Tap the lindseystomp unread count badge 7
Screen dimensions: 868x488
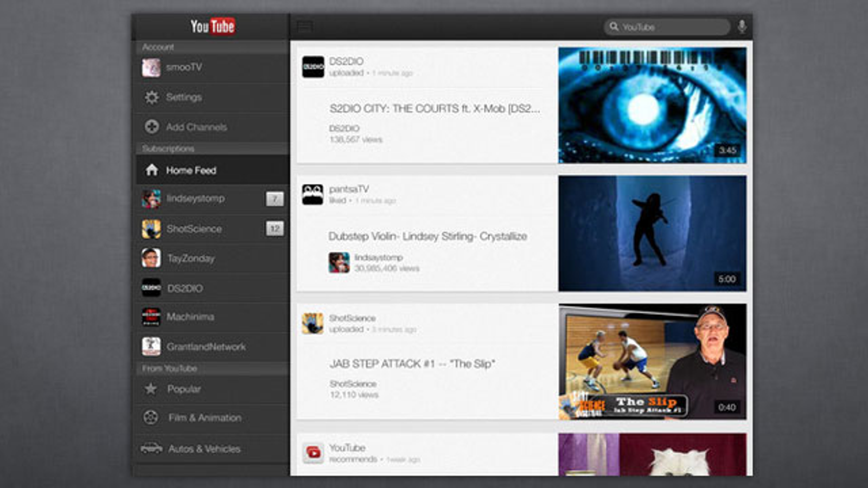275,199
